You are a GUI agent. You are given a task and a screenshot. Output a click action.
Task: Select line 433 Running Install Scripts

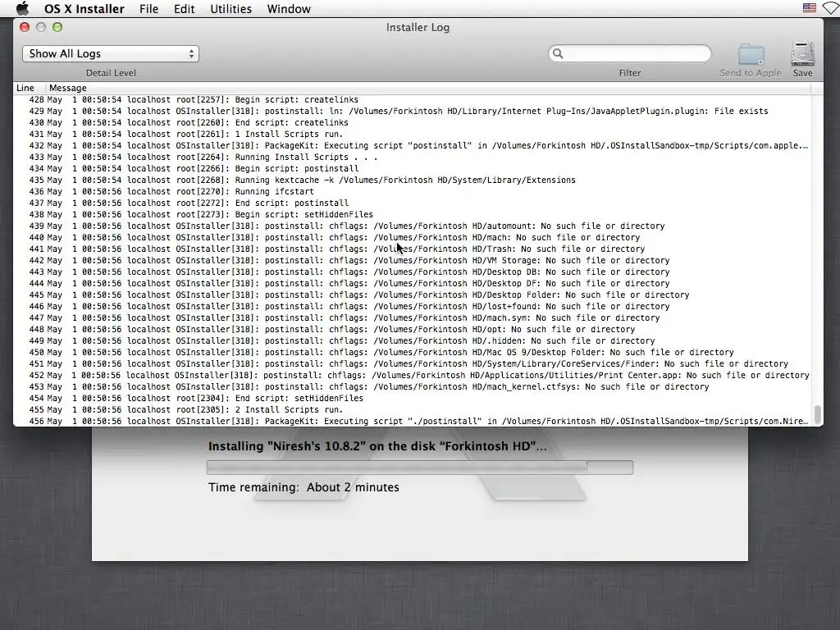point(413,157)
